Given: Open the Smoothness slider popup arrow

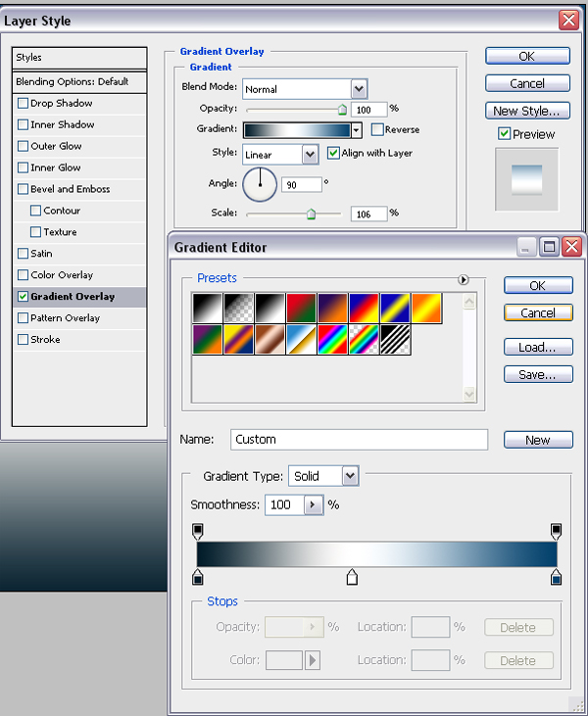Looking at the screenshot, I should 314,505.
